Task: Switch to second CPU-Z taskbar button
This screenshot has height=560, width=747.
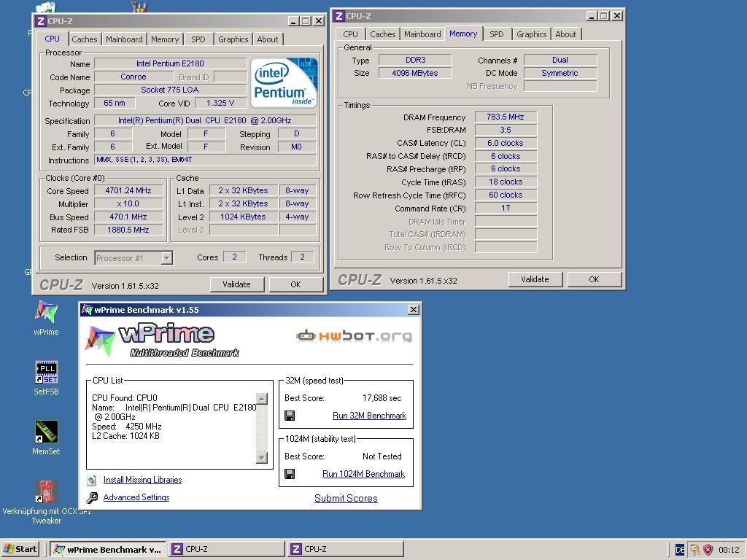Action: [345, 550]
